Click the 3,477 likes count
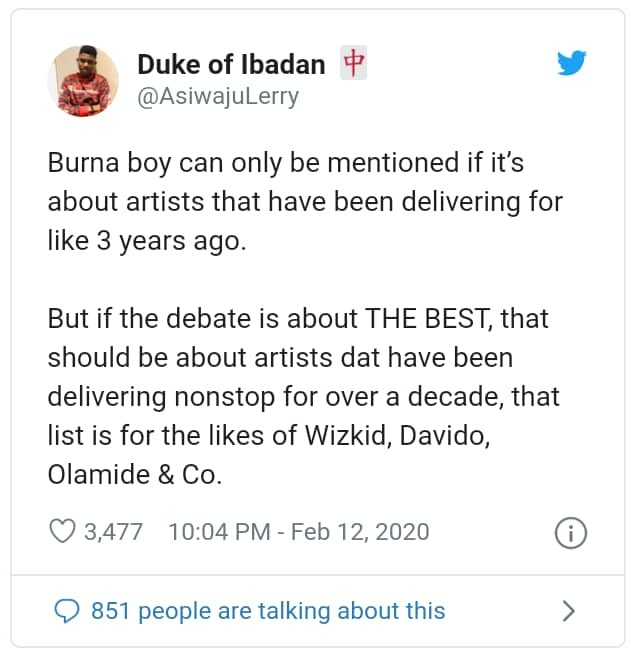Screen dimensions: 630x651 click(113, 532)
